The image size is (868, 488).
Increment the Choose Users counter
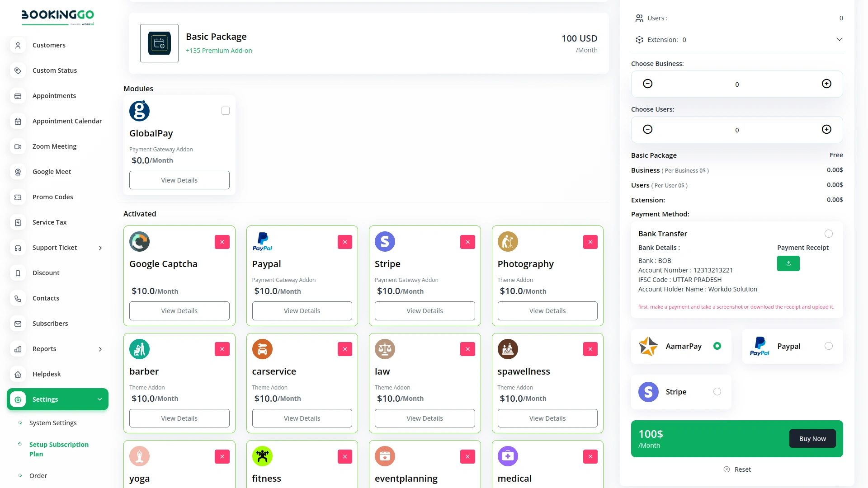pos(826,129)
